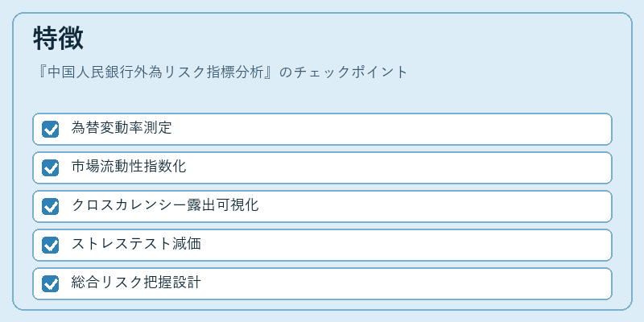The image size is (644, 322).
Task: Untick the クロスカレンシー露出可視化 checkbox
Action: click(50, 206)
